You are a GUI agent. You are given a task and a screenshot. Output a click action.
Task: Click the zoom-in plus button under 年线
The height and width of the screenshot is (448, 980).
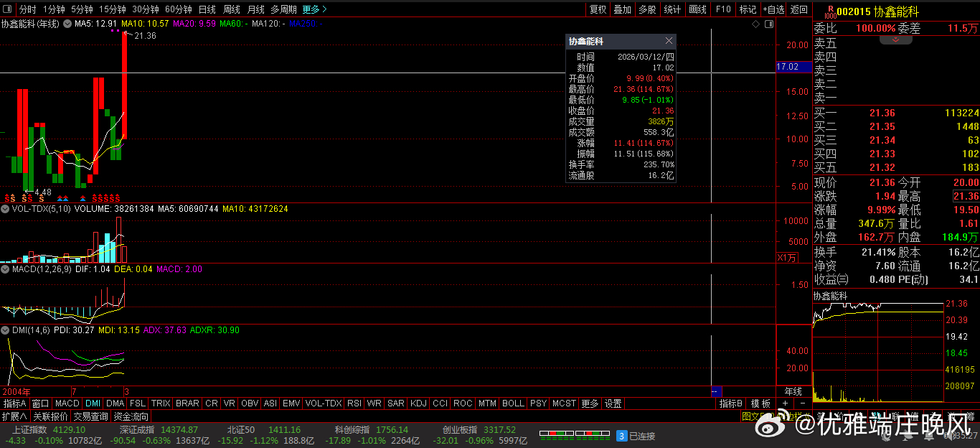click(785, 403)
